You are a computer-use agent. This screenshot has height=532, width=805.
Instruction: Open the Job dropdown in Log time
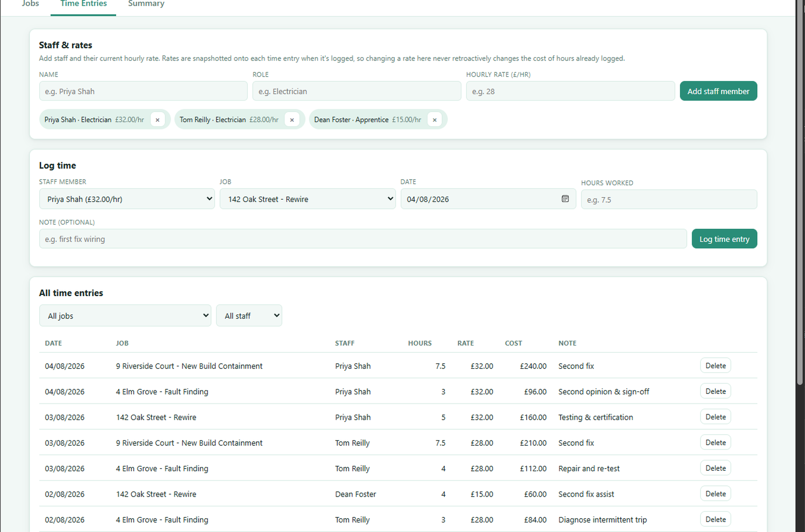click(307, 199)
